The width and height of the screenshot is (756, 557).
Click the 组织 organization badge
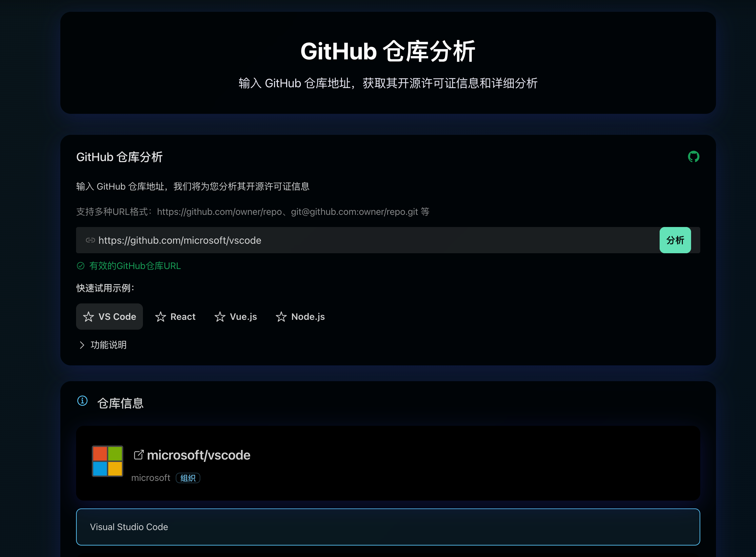(x=188, y=478)
